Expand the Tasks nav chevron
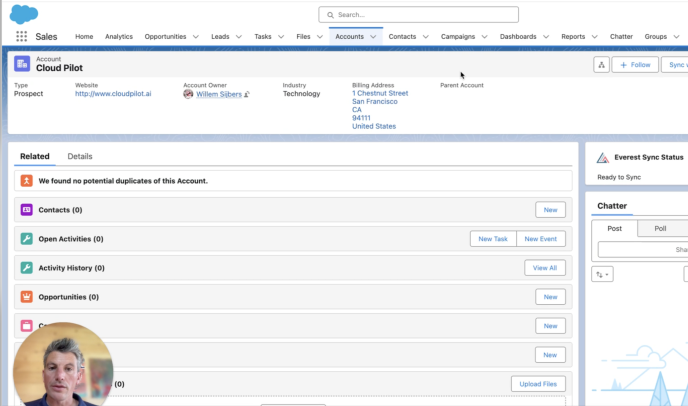This screenshot has width=688, height=406. (x=281, y=37)
